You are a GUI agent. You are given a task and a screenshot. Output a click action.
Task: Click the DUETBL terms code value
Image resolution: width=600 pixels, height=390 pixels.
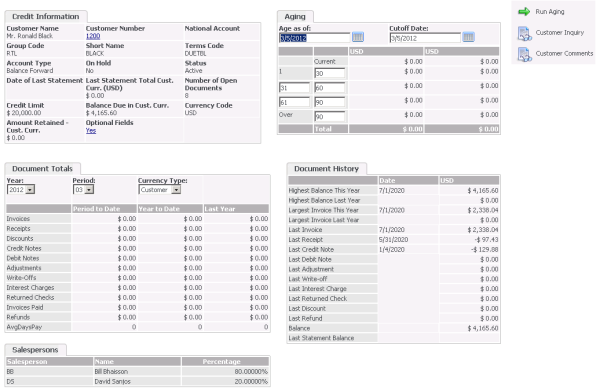[x=196, y=54]
